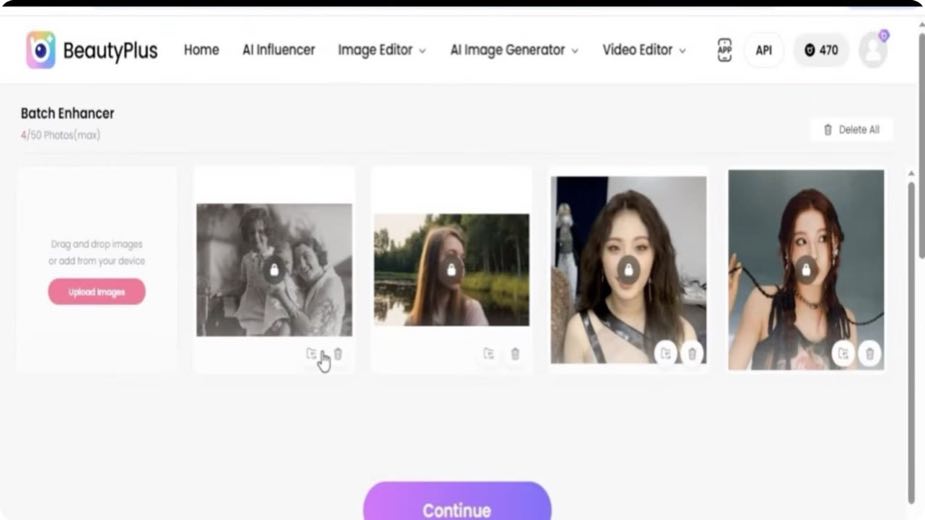This screenshot has width=925, height=520.
Task: Delete the red-haired woman photo with trash icon
Action: click(x=870, y=354)
